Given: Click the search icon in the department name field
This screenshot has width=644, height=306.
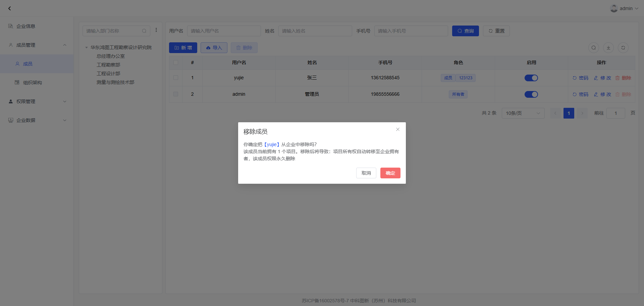Looking at the screenshot, I should pos(144,31).
